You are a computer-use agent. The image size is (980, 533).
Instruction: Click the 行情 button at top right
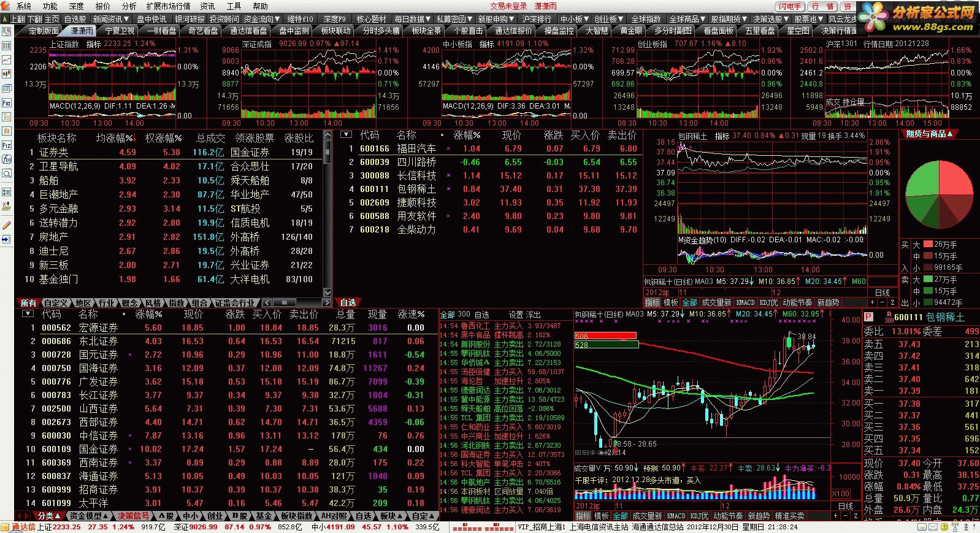(x=822, y=6)
